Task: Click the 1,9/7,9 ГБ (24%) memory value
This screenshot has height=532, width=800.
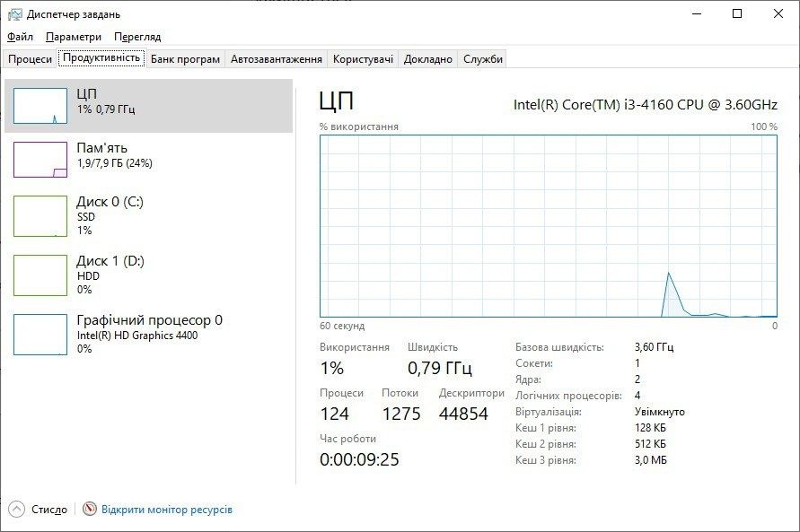Action: pos(115,163)
